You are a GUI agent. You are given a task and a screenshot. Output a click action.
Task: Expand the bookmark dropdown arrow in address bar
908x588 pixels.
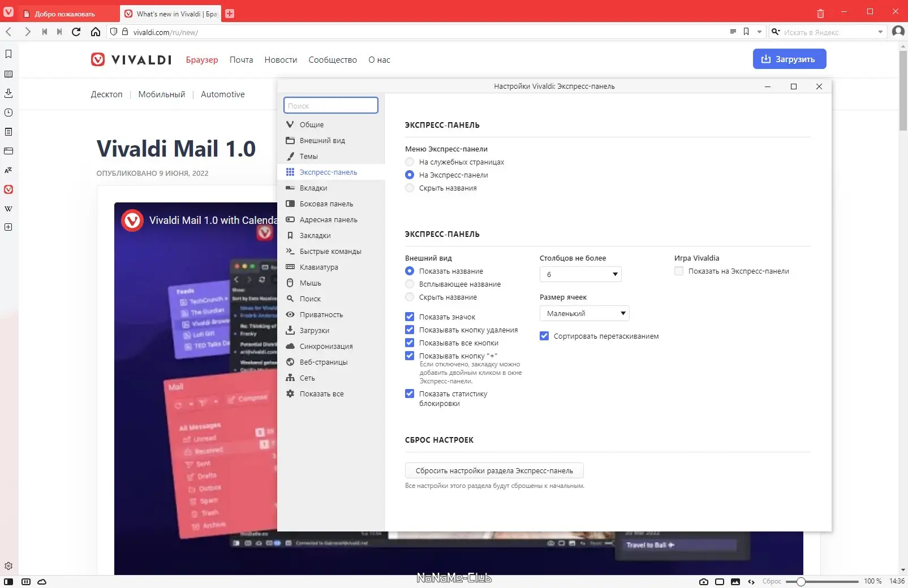[760, 32]
